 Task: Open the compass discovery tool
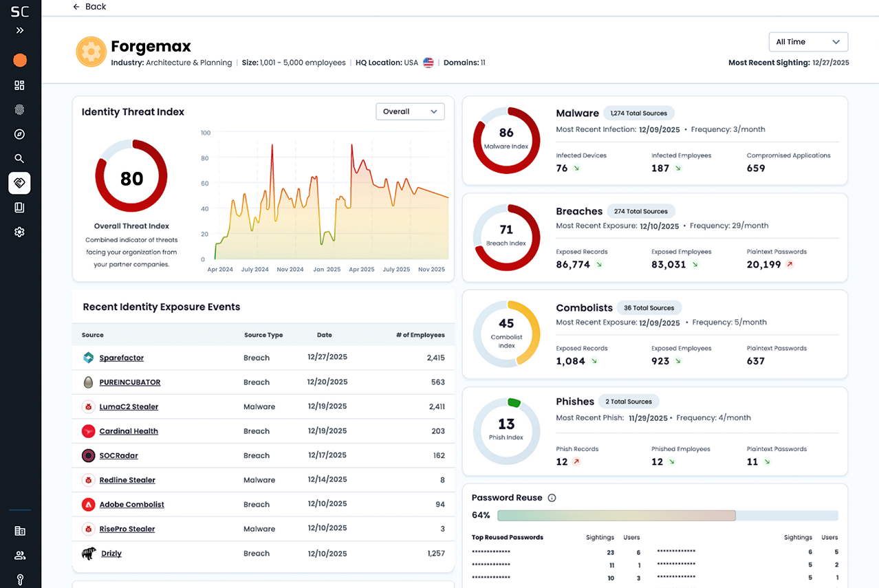(19, 134)
